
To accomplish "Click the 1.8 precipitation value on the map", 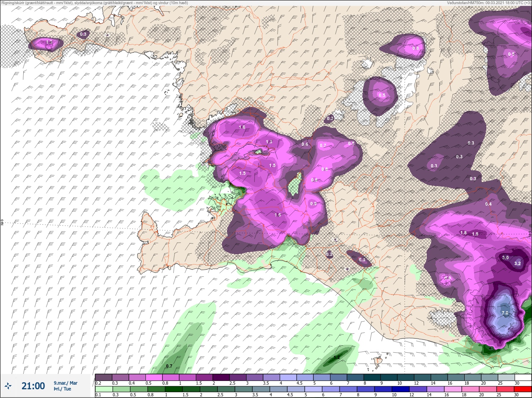I will (464, 233).
